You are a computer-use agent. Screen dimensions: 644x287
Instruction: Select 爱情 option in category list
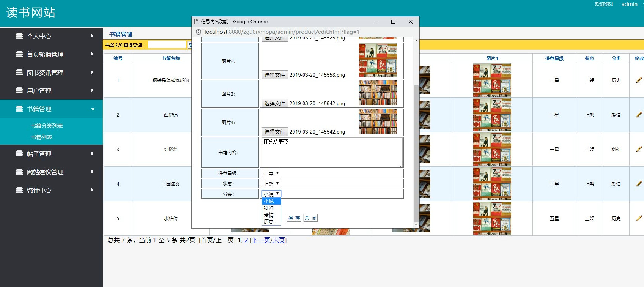(x=271, y=215)
